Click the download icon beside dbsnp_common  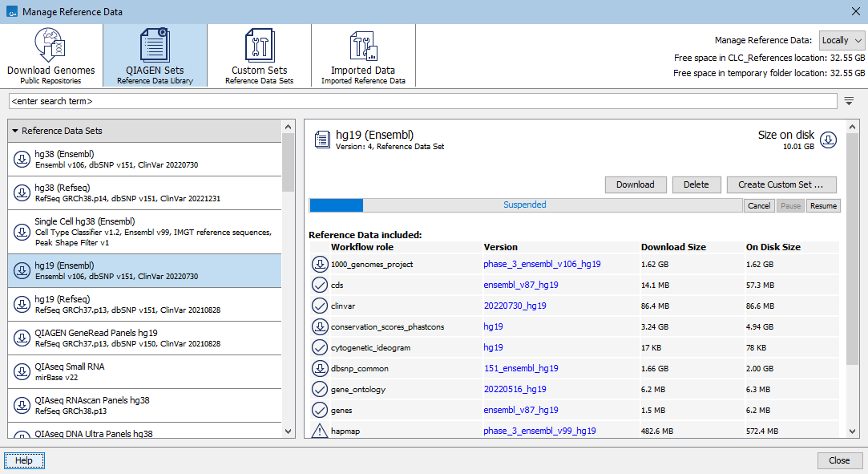pos(319,368)
